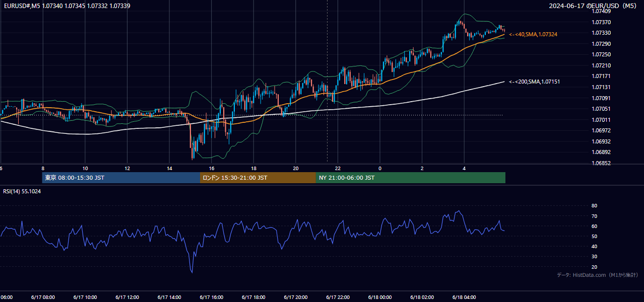Viewport: 644px width, 302px height.
Task: Click the 6/17 18:00 time axis label
Action: (x=253, y=297)
